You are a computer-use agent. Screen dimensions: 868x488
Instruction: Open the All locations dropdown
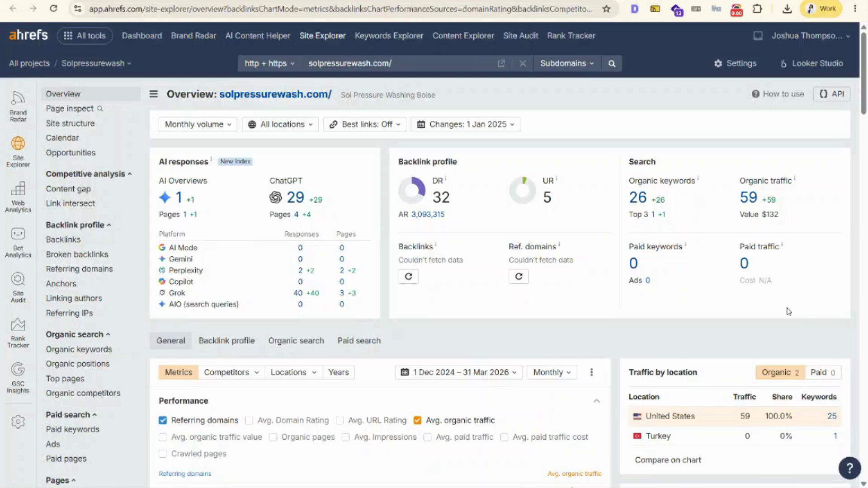pyautogui.click(x=280, y=124)
